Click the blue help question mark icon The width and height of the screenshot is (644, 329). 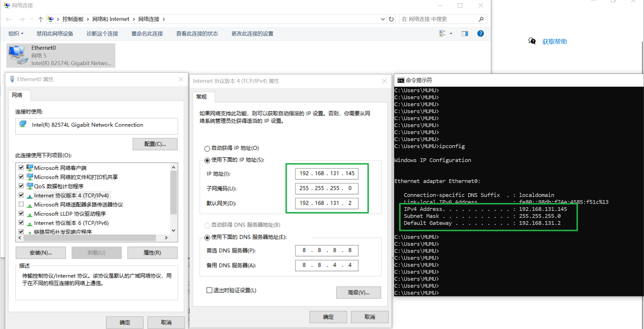480,33
